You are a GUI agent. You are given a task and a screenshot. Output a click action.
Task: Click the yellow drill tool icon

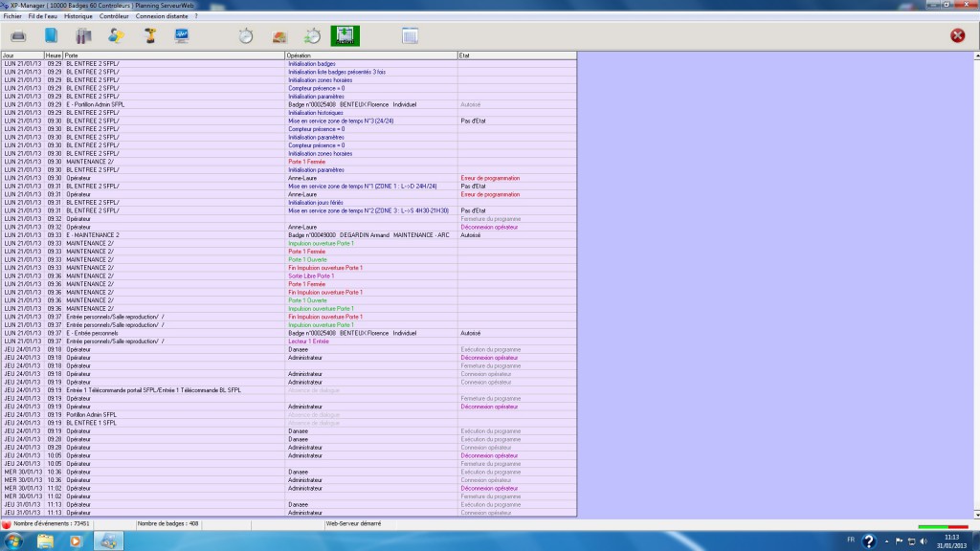tap(149, 35)
